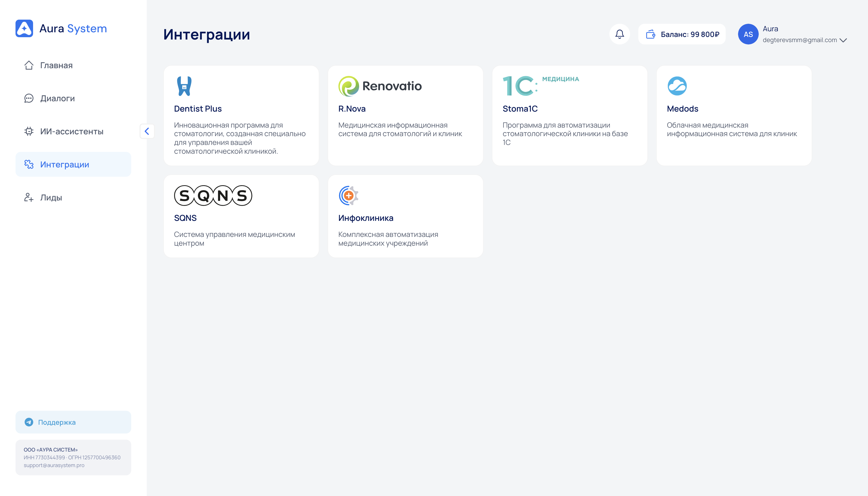Click the wallet icon in balance widget
This screenshot has width=868, height=496.
click(650, 34)
